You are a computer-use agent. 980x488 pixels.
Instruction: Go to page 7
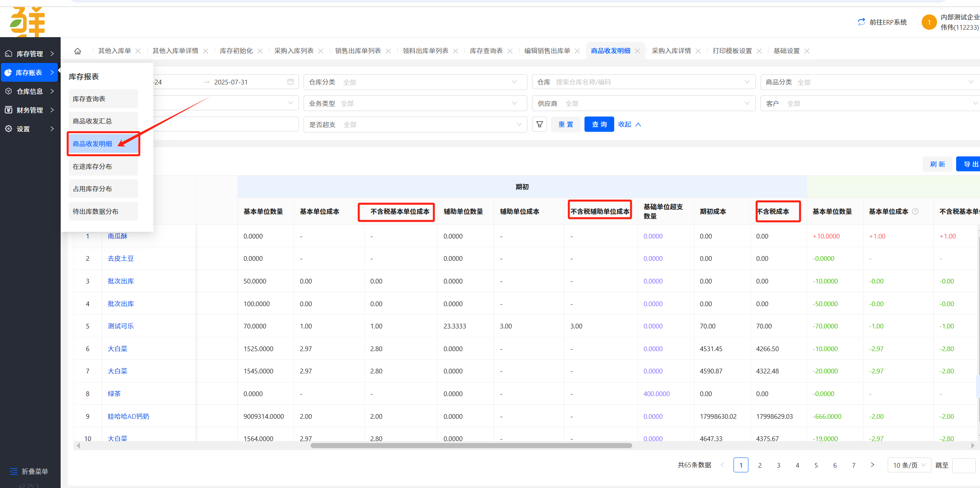(x=853, y=465)
